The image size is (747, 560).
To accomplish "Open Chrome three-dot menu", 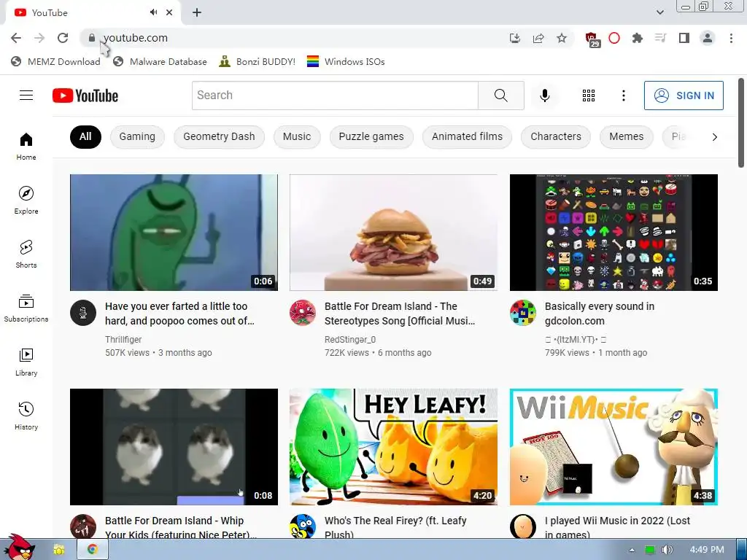I will [731, 38].
